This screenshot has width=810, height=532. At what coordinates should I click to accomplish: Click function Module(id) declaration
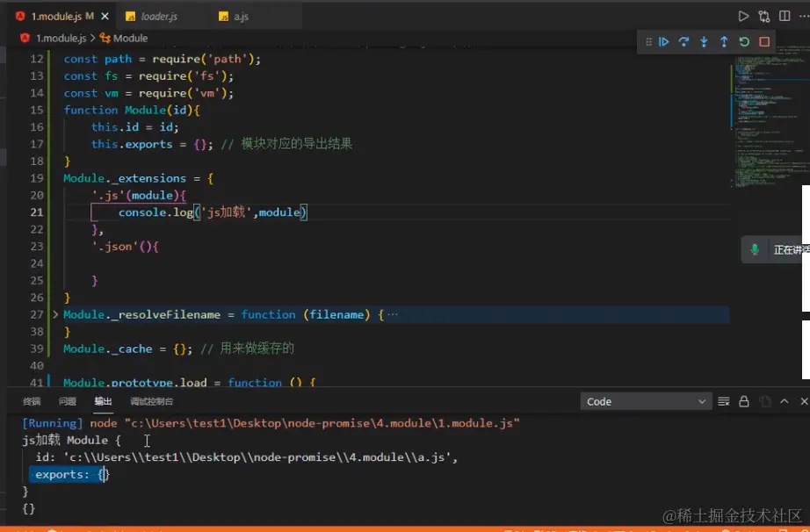click(132, 110)
